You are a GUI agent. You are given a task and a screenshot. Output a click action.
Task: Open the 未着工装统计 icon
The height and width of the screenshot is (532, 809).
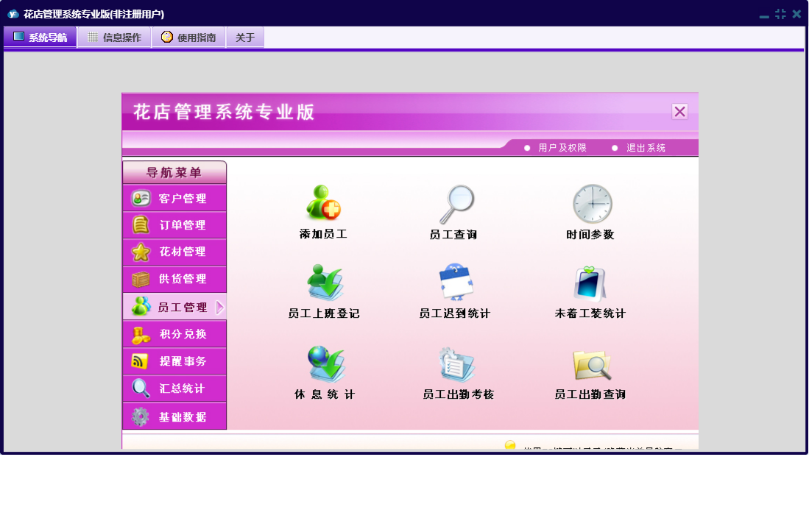(590, 283)
